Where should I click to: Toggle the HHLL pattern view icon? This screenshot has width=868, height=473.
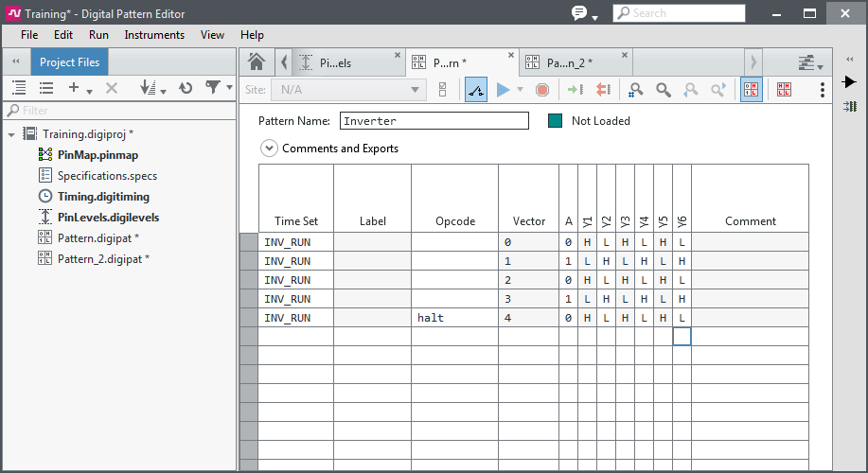[x=784, y=90]
